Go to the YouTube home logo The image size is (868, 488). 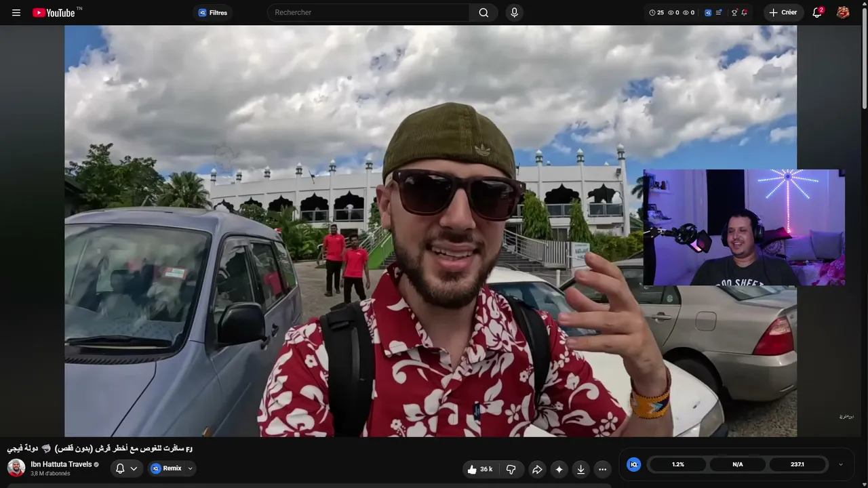(x=54, y=12)
